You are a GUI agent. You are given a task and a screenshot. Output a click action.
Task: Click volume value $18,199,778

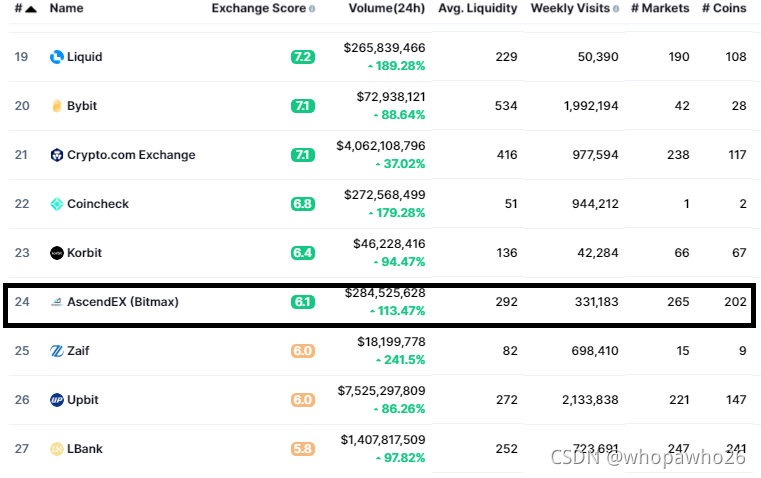391,342
